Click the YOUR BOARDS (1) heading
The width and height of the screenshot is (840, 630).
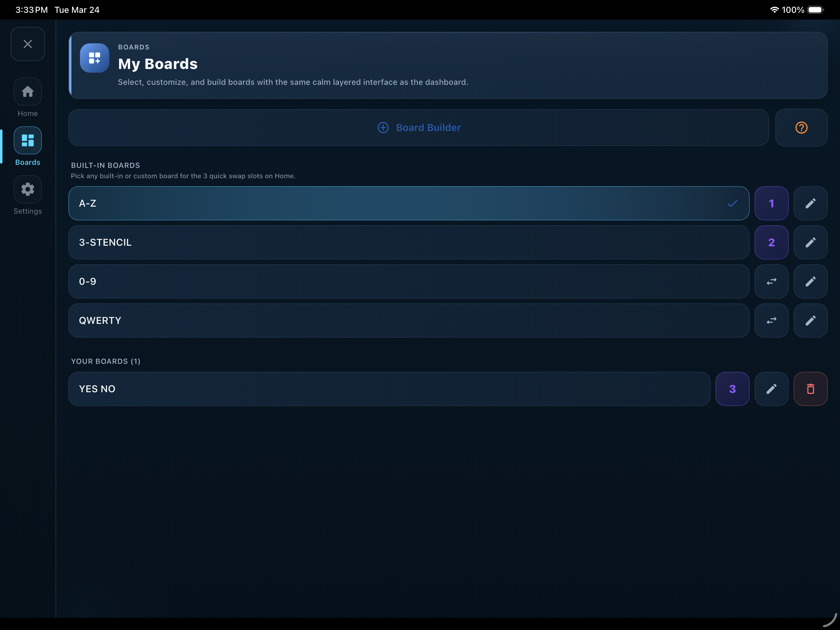106,361
